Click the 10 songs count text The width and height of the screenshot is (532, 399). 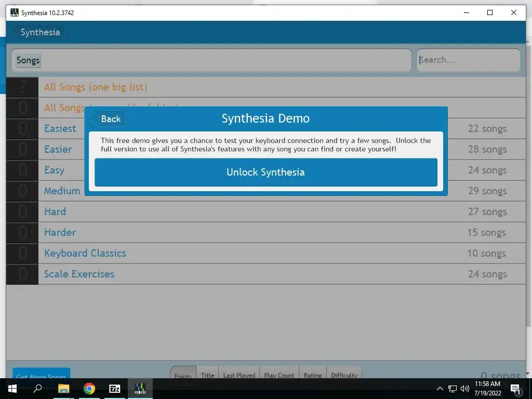pos(486,253)
